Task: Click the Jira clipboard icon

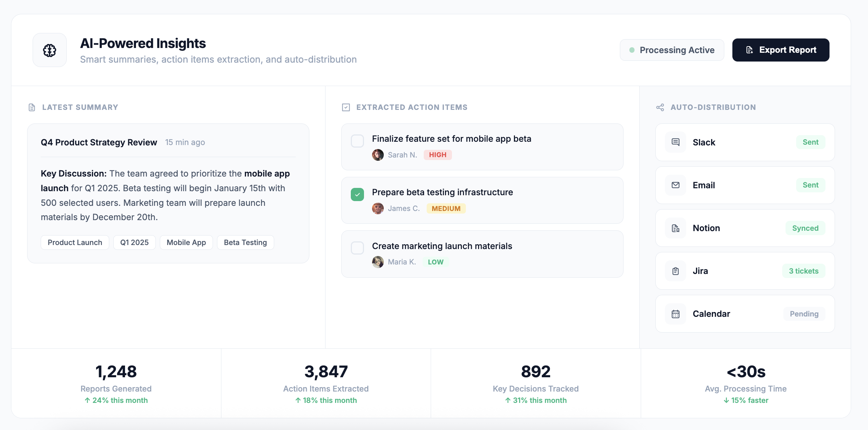Action: tap(675, 271)
